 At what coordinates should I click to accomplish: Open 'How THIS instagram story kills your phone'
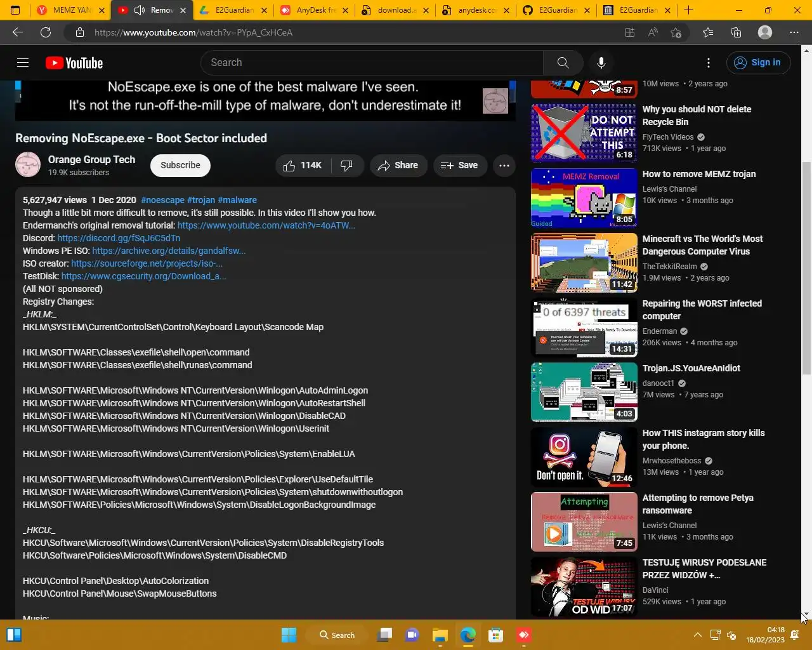(x=704, y=439)
